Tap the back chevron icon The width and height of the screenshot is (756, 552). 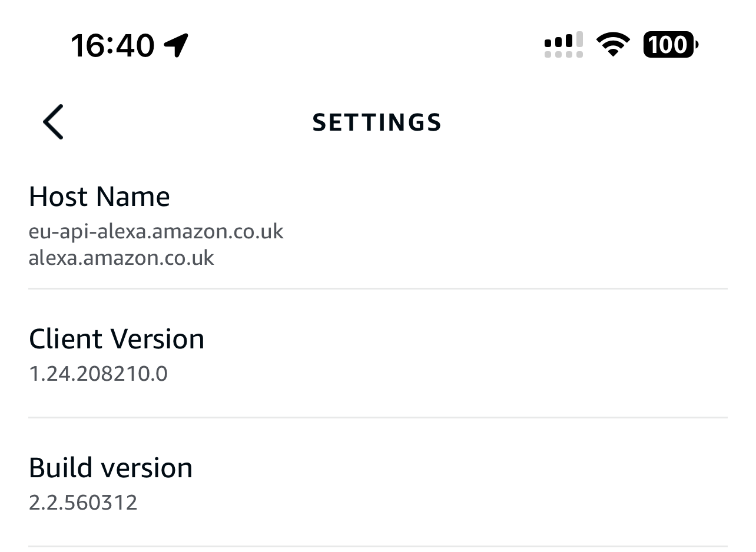(x=52, y=122)
